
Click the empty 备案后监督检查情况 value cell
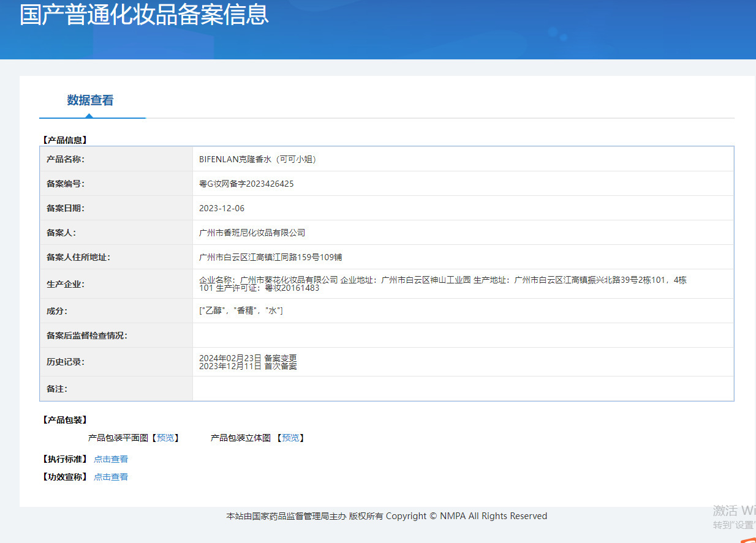point(463,335)
